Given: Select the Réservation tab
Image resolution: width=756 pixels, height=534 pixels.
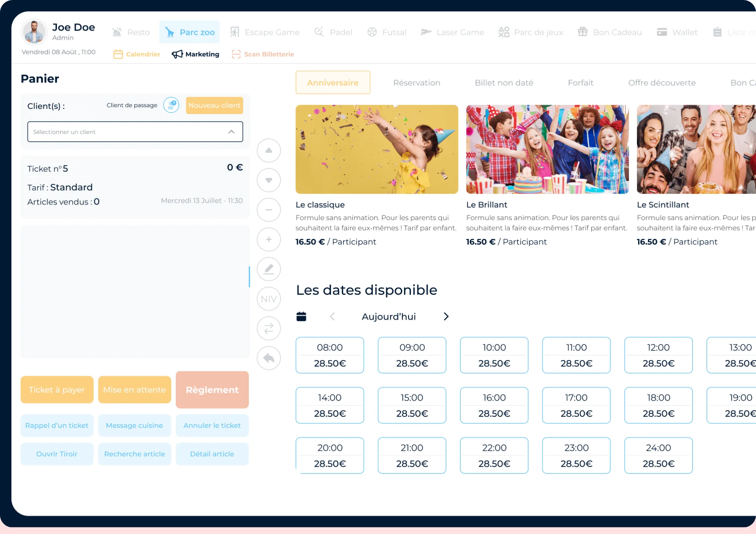Looking at the screenshot, I should click(417, 83).
